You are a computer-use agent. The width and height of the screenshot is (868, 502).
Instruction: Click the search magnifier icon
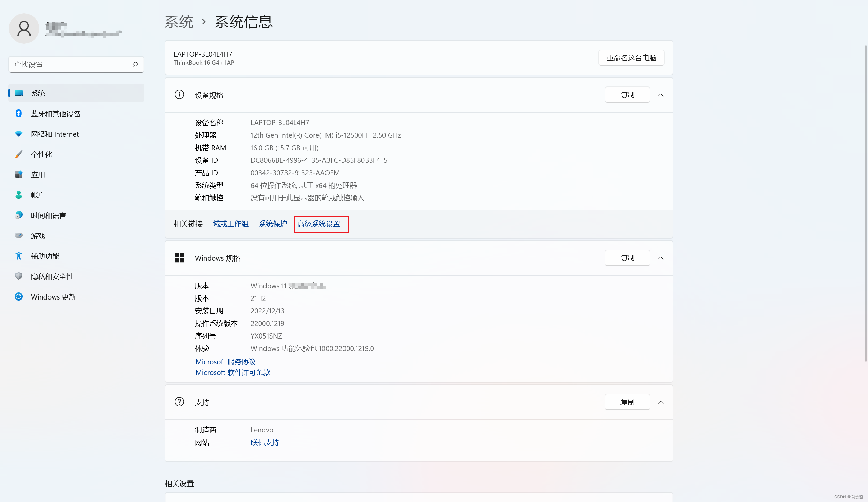point(135,64)
